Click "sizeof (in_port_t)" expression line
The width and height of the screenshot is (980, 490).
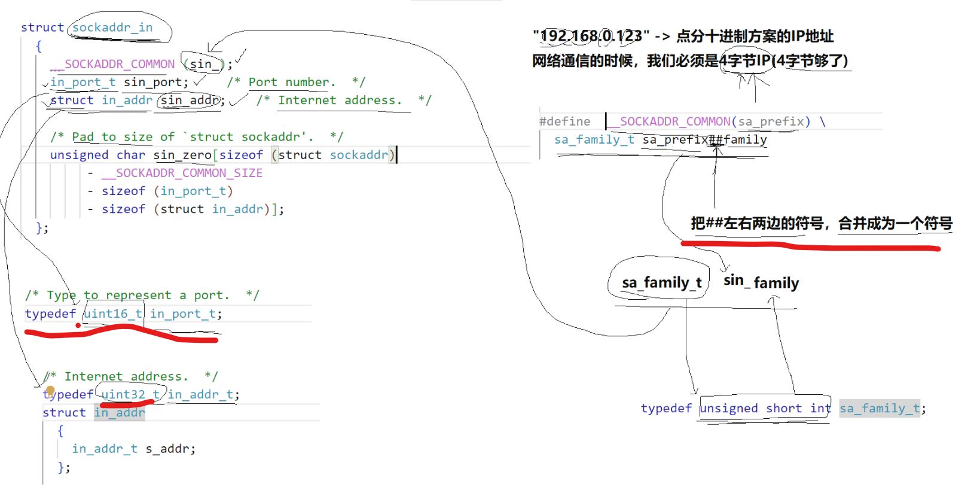coord(167,191)
